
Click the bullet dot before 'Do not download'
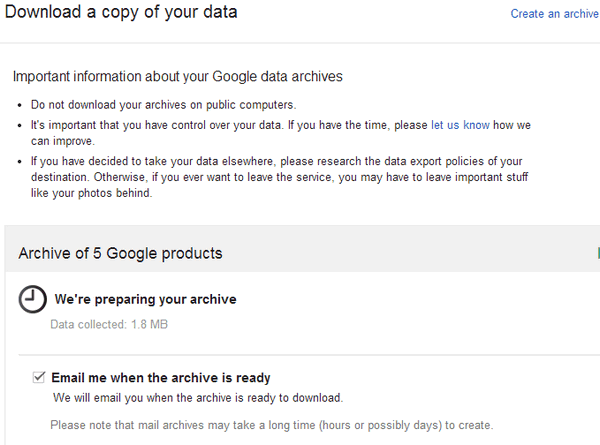point(20,105)
